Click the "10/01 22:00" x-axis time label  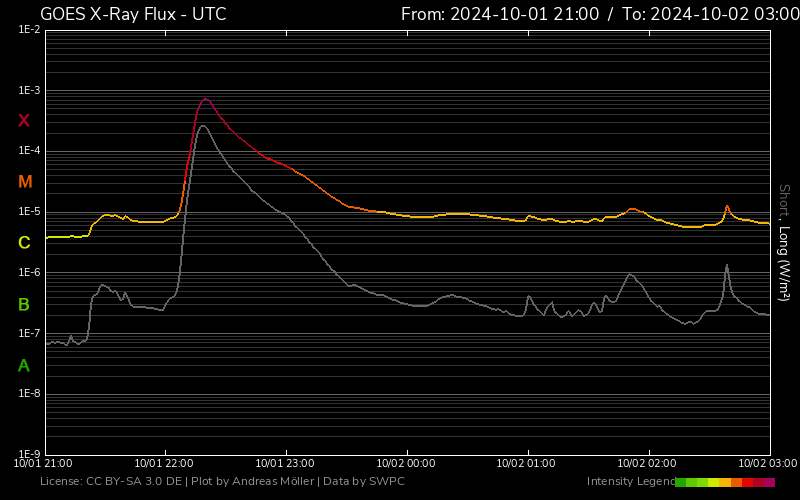pos(164,463)
